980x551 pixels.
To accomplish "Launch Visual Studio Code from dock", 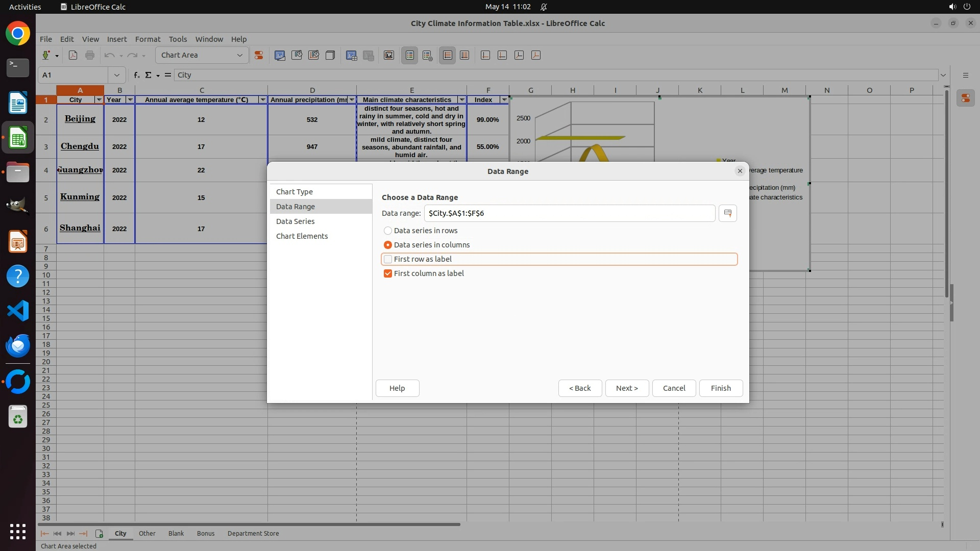I will pos(18,311).
